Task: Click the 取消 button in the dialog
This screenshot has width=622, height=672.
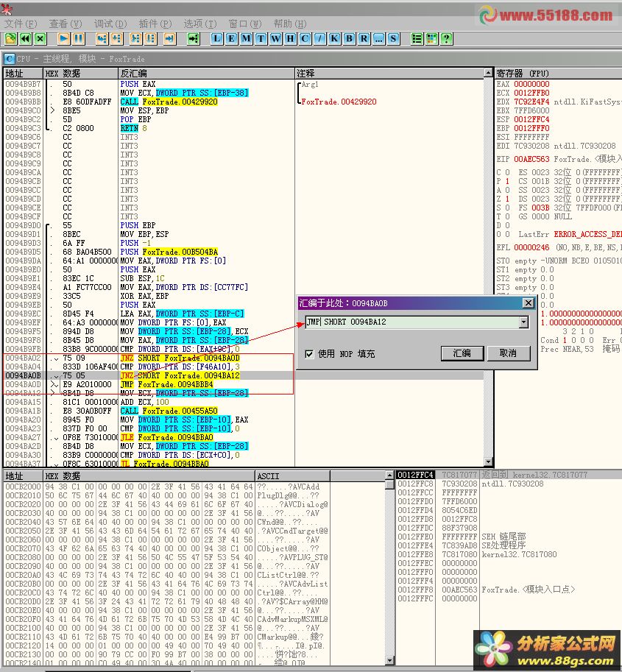Action: click(x=509, y=353)
